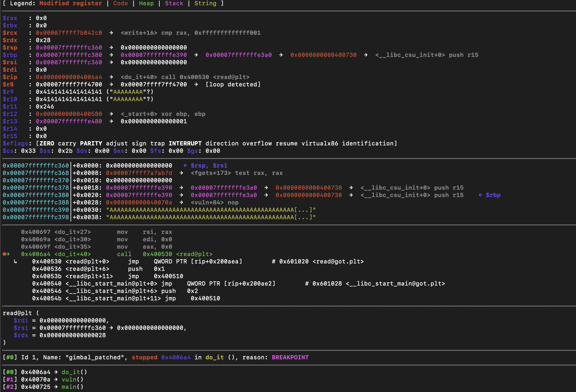Click the BREAKPOINT reason text
Viewport: 576px width, 392px height.
(290, 357)
